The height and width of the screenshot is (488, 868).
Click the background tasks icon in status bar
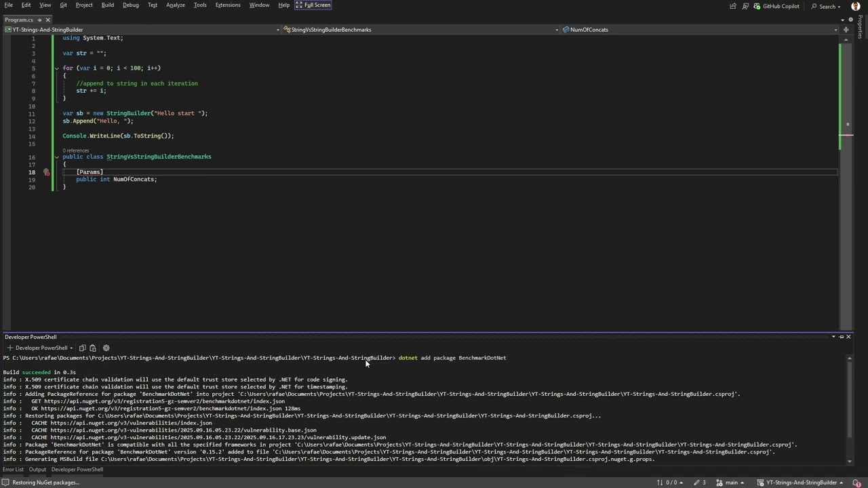(5, 483)
